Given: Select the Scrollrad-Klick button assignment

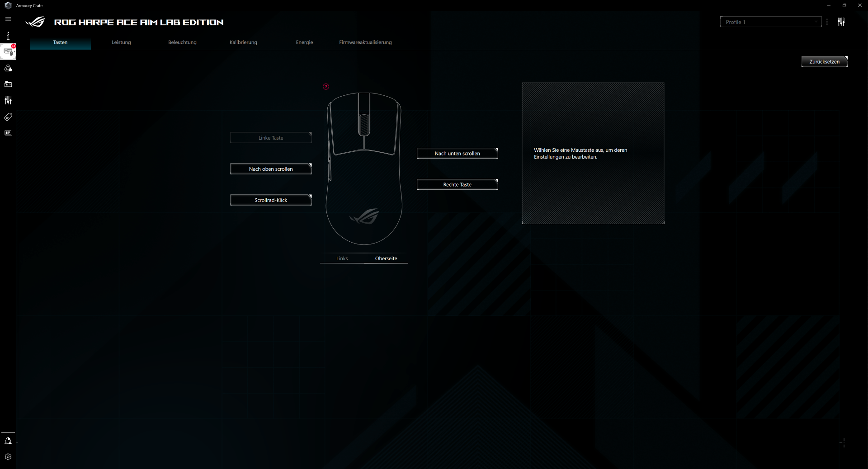Looking at the screenshot, I should [x=271, y=200].
